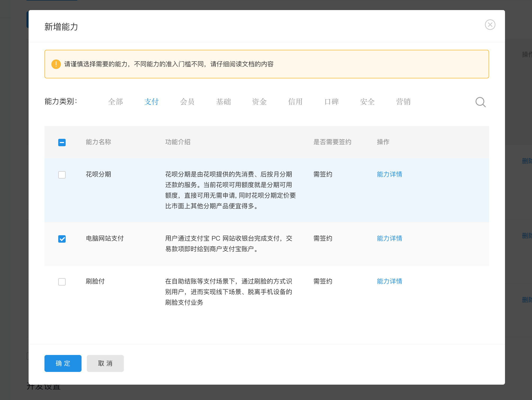Close the 新增能力 dialog
The width and height of the screenshot is (532, 400).
(490, 25)
